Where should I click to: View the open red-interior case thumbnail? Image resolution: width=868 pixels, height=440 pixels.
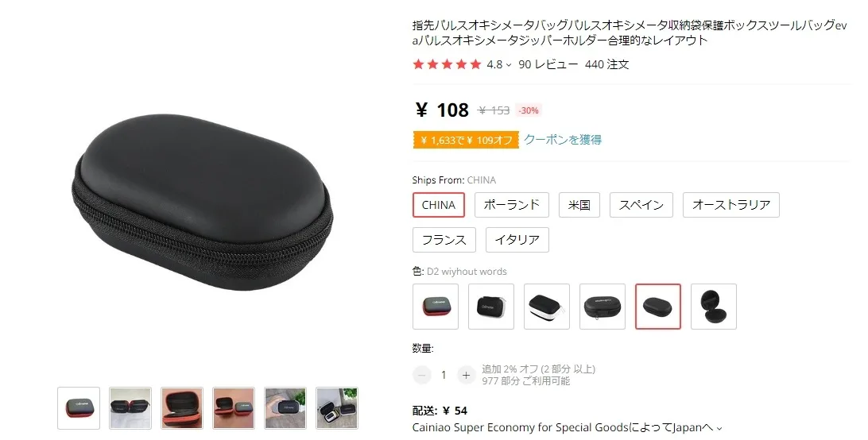pyautogui.click(x=182, y=408)
